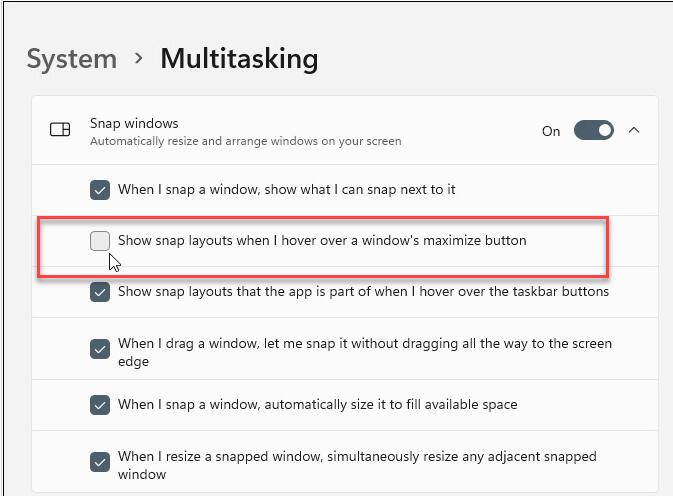Uncheck the "show what I can snap next to it" checkbox
The width and height of the screenshot is (673, 496).
coord(100,190)
